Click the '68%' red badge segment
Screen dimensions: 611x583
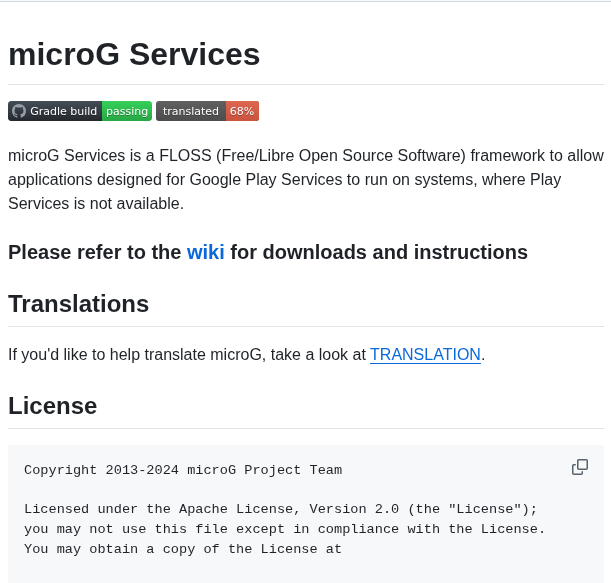[242, 111]
